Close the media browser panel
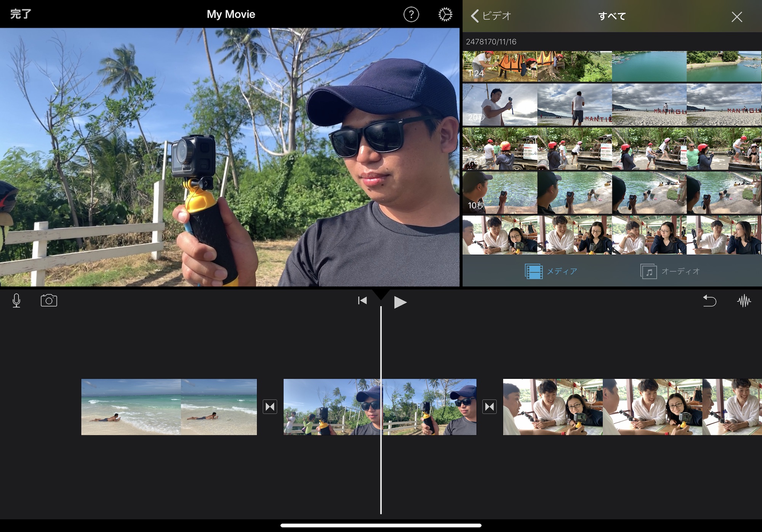The width and height of the screenshot is (762, 532). point(736,17)
